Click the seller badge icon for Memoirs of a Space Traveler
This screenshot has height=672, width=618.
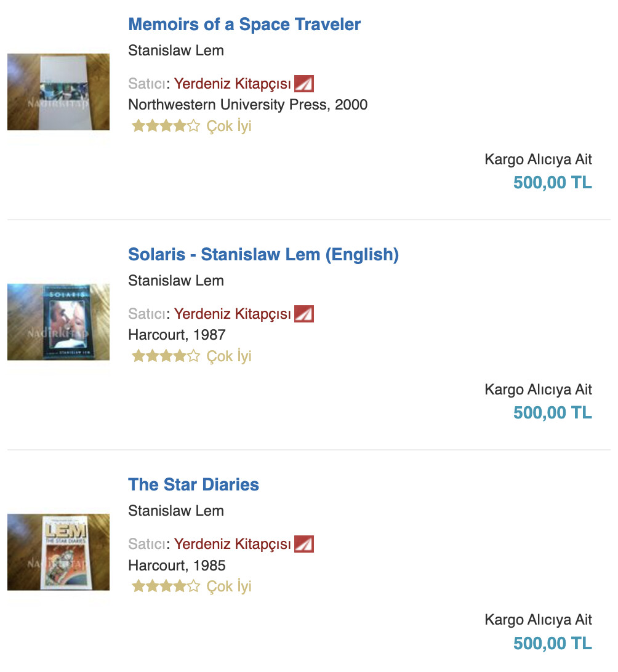click(x=304, y=84)
